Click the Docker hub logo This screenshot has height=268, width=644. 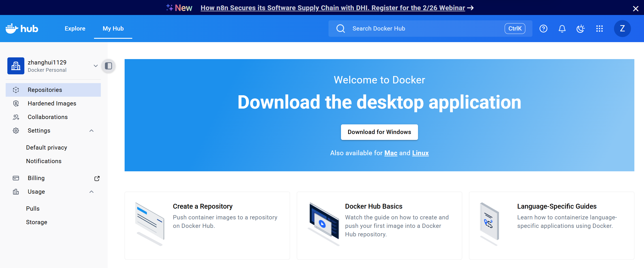pyautogui.click(x=22, y=29)
